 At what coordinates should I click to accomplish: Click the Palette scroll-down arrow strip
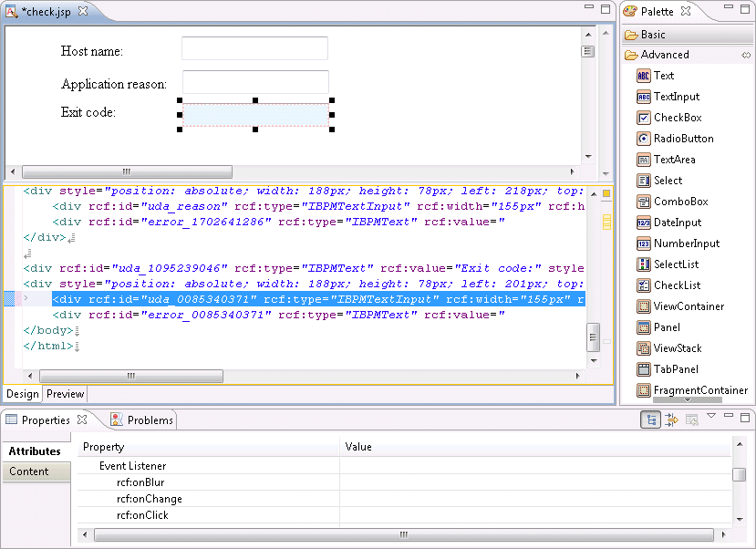[688, 400]
